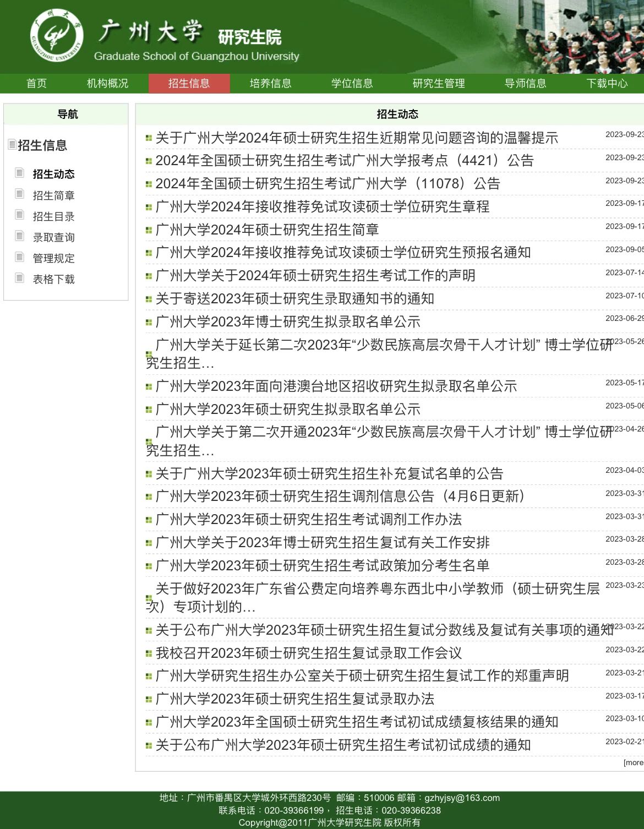
Task: Select 录取查询 in the sidebar
Action: point(53,237)
